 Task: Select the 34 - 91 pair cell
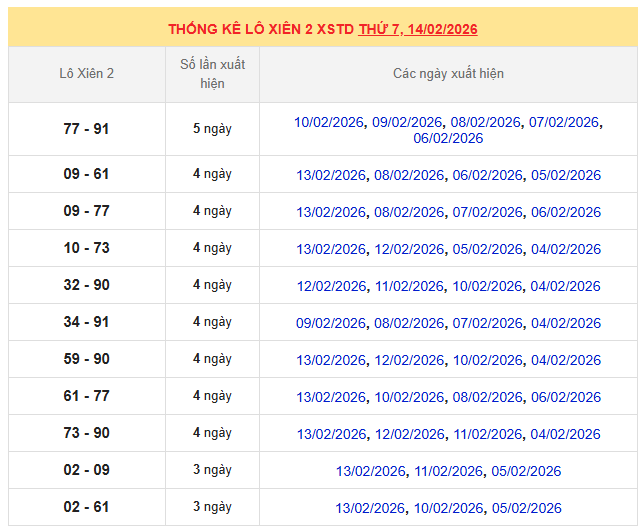click(x=86, y=322)
